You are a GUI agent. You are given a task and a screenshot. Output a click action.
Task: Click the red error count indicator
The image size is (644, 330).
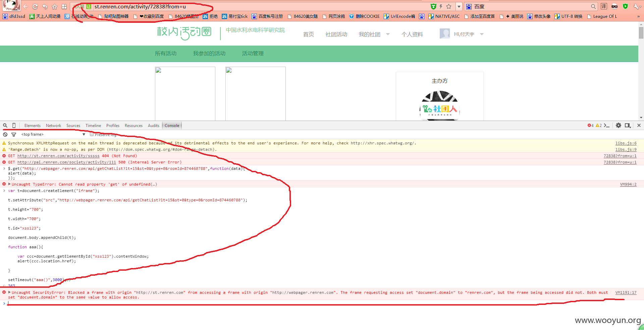pos(590,126)
